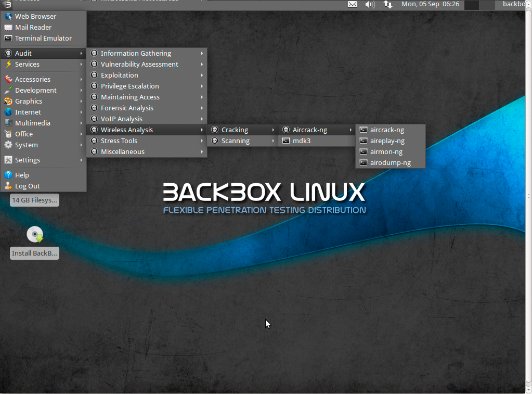
Task: Open the Scanning submenu
Action: pyautogui.click(x=242, y=141)
